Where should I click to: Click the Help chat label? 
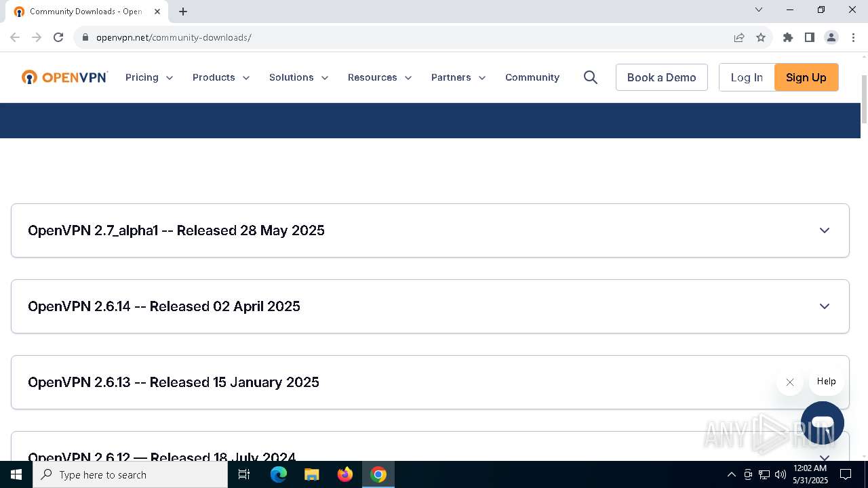pyautogui.click(x=827, y=382)
